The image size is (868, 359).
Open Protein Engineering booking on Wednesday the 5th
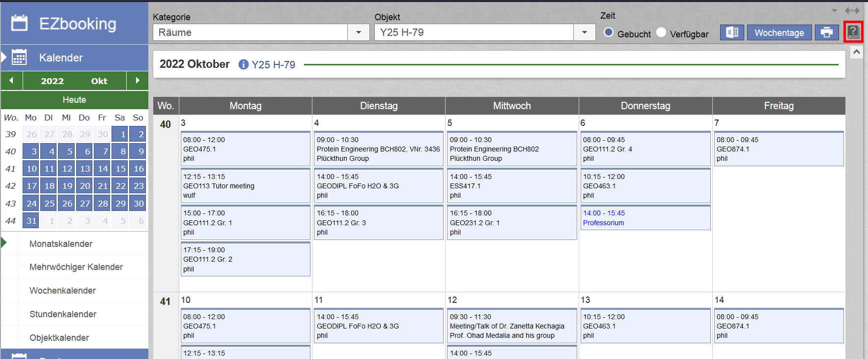(x=512, y=149)
